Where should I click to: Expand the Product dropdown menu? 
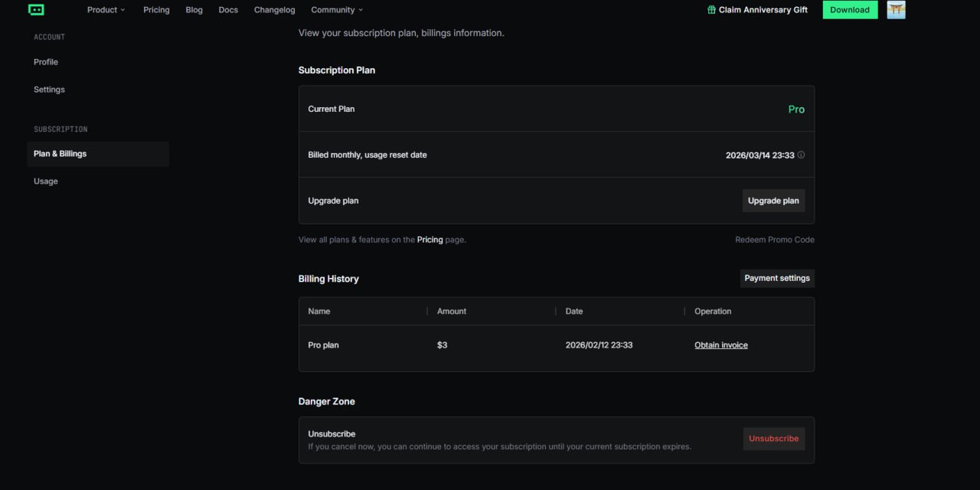[x=106, y=10]
